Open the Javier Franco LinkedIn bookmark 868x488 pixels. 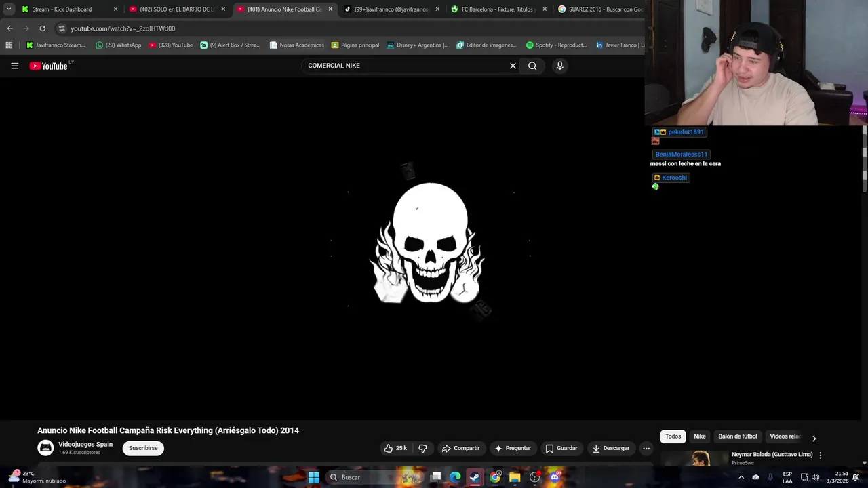(620, 45)
